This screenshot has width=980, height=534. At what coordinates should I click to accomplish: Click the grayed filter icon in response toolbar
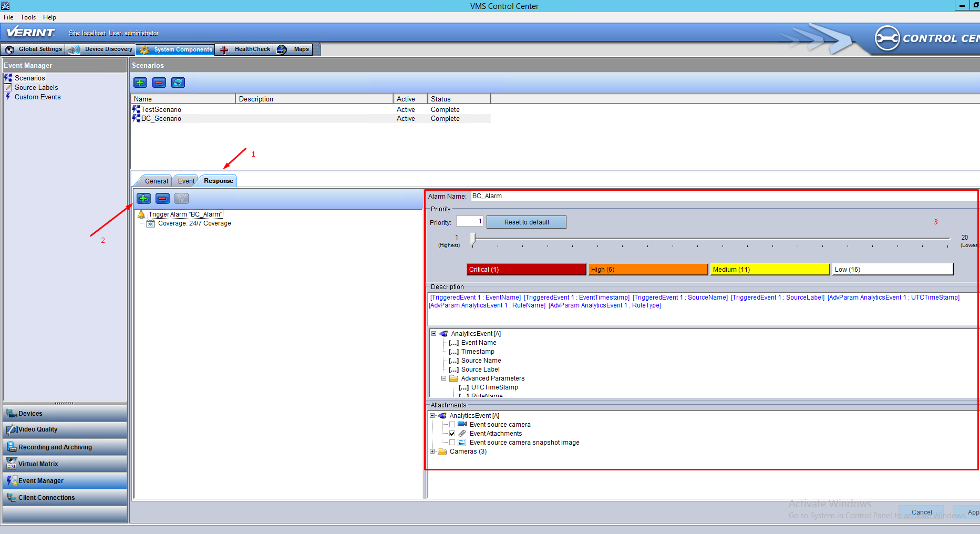(181, 198)
